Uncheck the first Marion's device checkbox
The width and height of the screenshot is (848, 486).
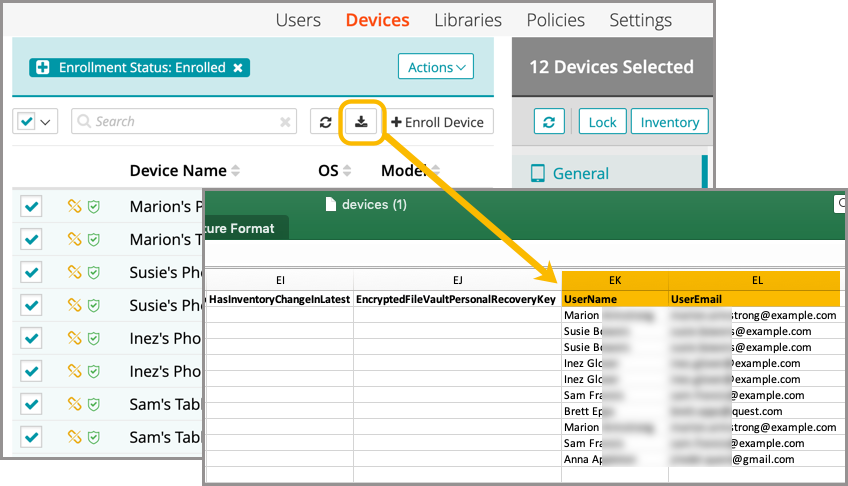click(x=31, y=207)
